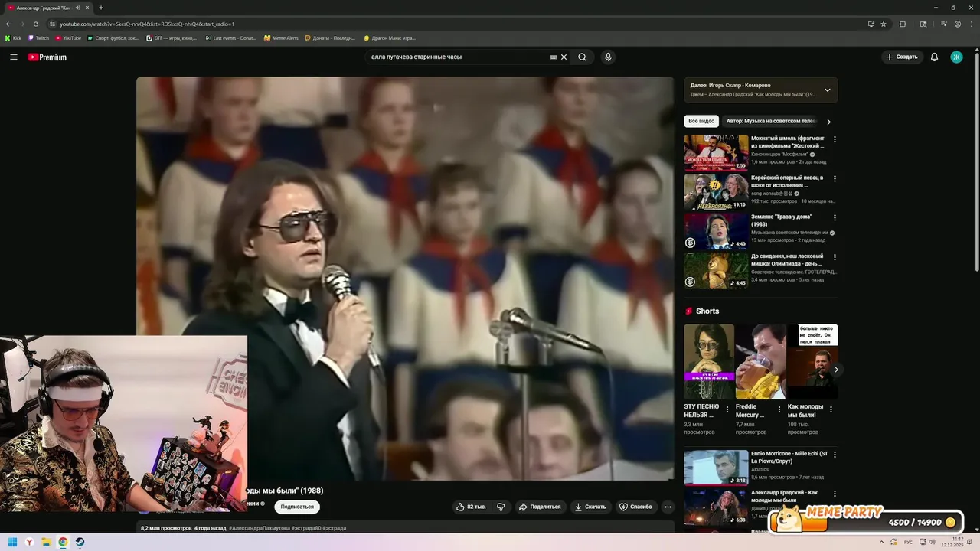Open options for До свидания, наш ласковый мишка
The image size is (980, 551).
[835, 257]
